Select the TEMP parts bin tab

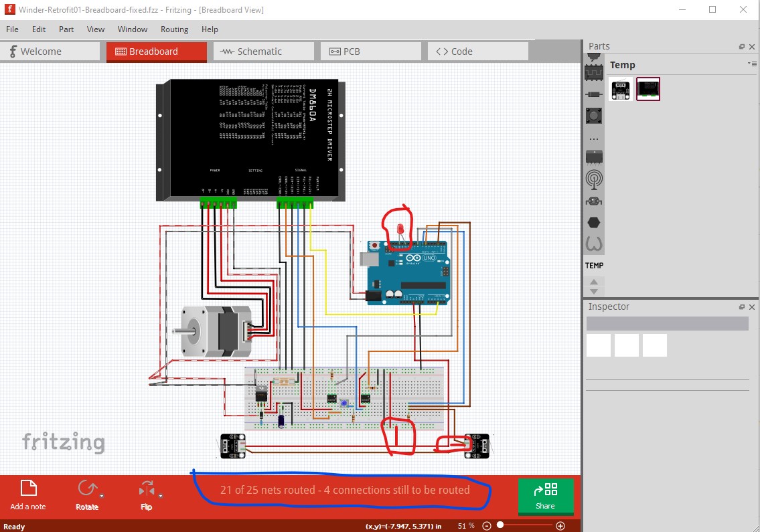pos(594,266)
